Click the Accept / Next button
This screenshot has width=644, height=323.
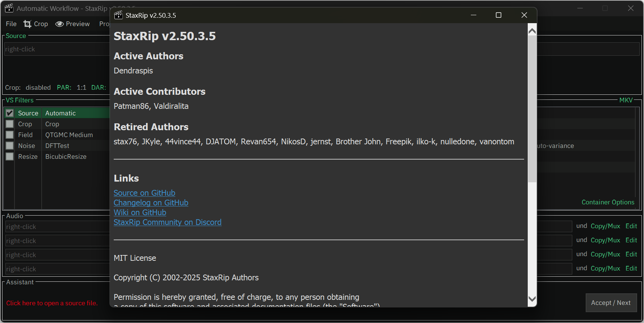(611, 303)
